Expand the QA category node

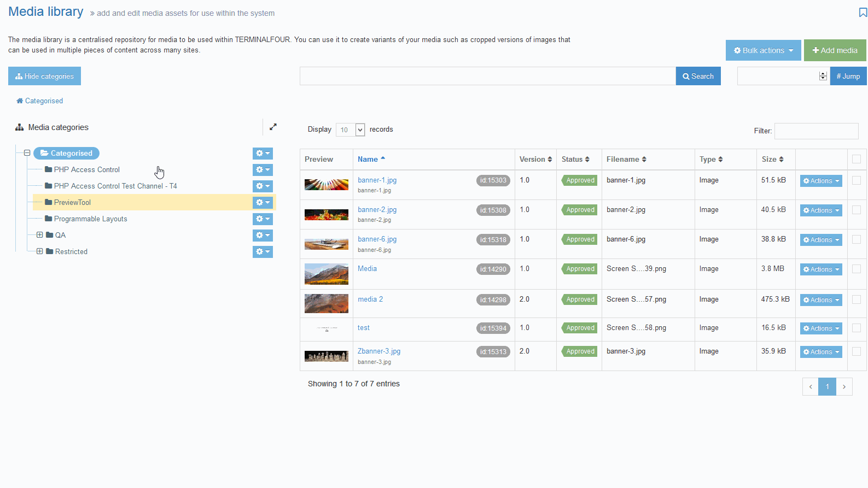pyautogui.click(x=39, y=235)
